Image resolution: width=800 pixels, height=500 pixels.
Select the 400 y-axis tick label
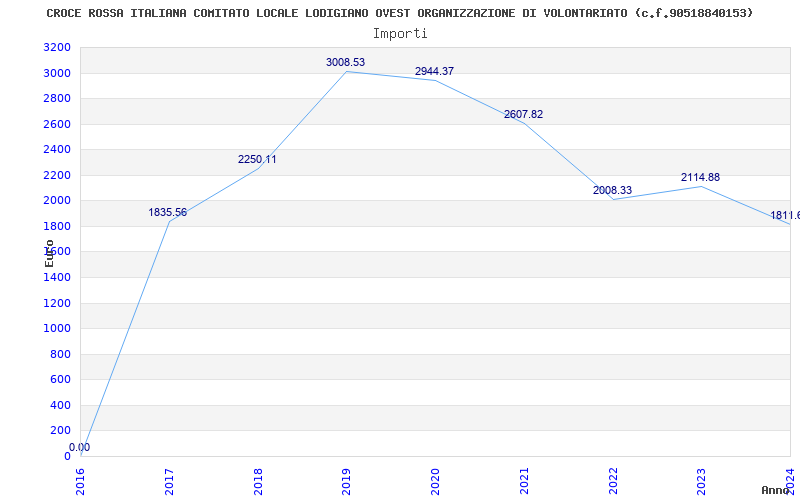coord(61,406)
